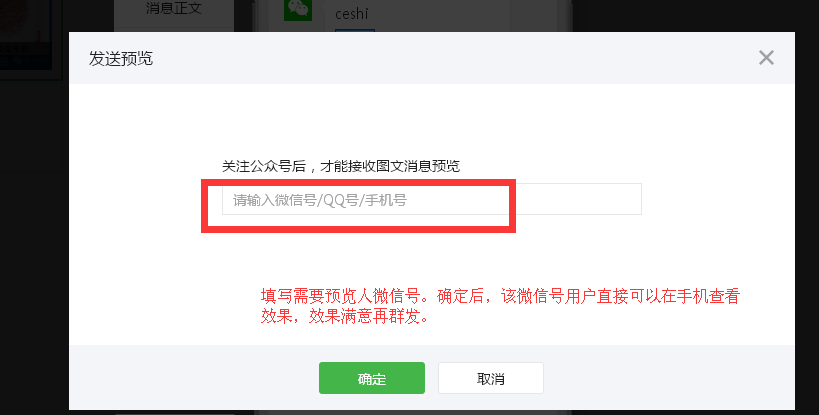This screenshot has height=415, width=819.
Task: Click the red 填写需要预览人微信号 instruction text
Action: 340,296
